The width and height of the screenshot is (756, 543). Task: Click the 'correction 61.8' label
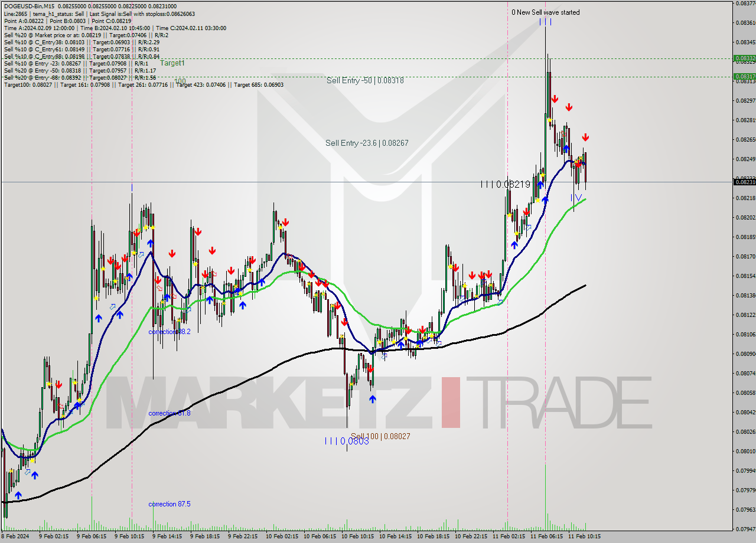tap(170, 413)
